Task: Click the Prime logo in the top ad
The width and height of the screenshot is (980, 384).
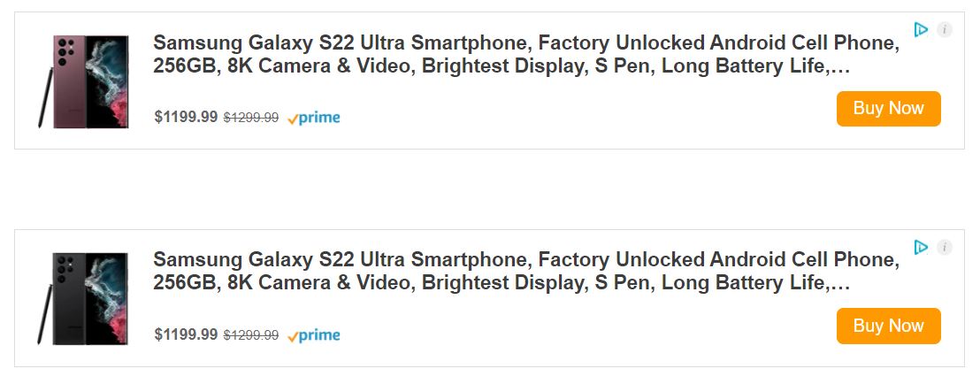Action: click(314, 118)
